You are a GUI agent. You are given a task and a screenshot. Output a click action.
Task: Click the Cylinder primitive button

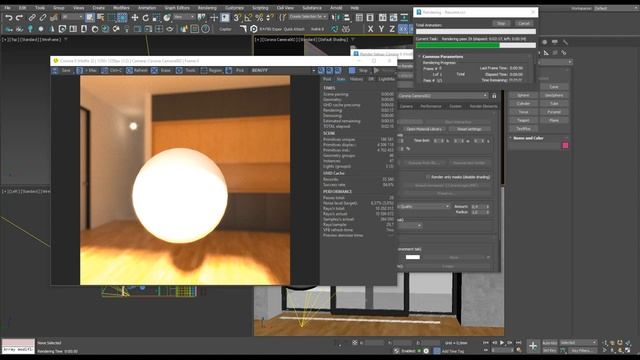click(523, 104)
